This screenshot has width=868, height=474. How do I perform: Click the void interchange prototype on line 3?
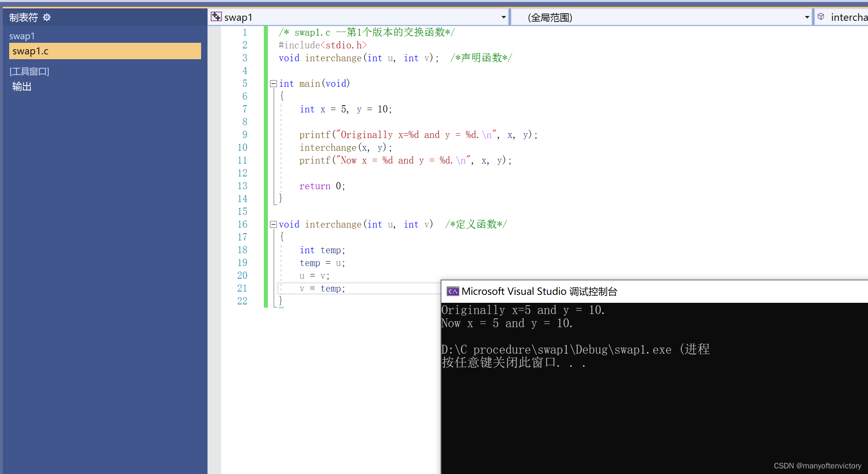(x=359, y=58)
